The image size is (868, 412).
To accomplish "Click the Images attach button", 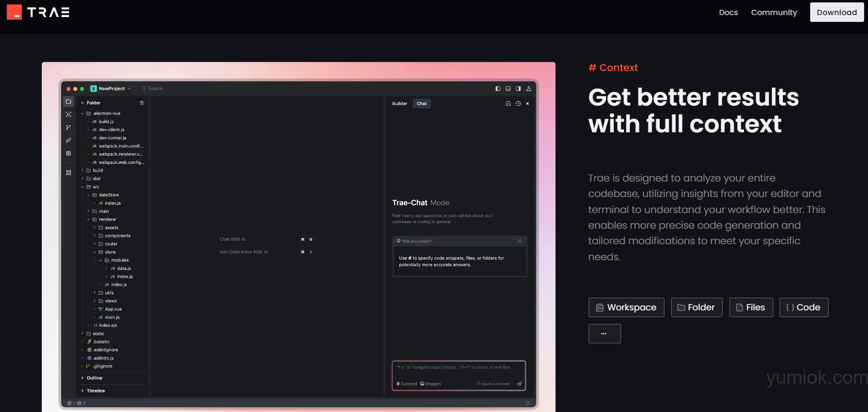I will [431, 384].
